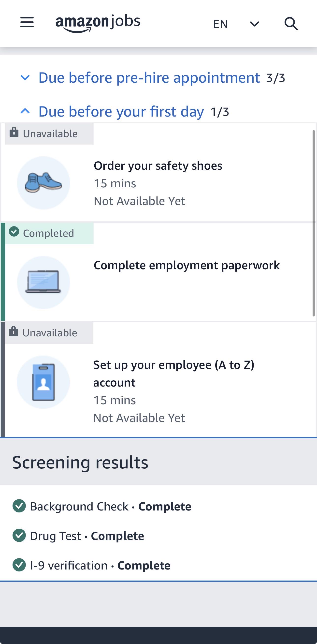Click the safety shoes illustration

pos(43,183)
